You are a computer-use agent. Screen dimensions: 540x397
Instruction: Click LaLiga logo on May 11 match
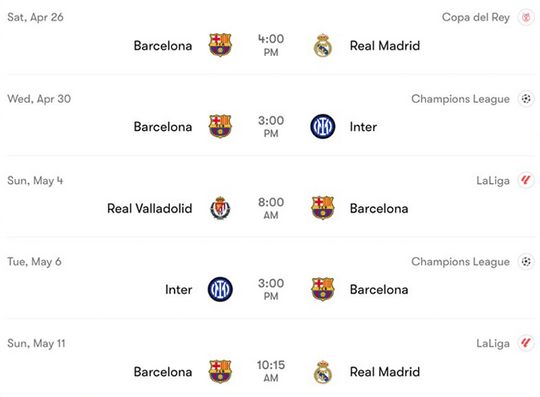pos(526,343)
